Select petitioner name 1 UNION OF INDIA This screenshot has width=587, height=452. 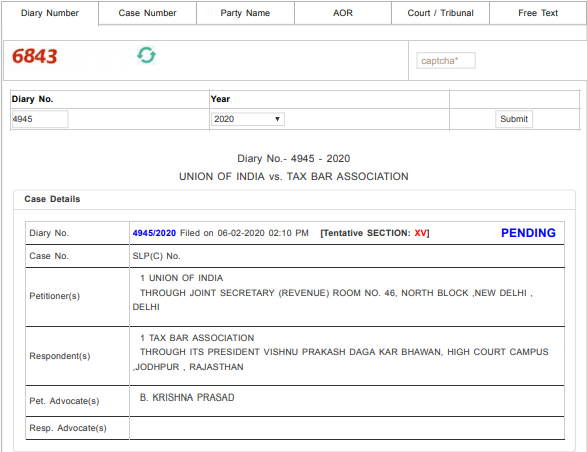click(x=182, y=278)
